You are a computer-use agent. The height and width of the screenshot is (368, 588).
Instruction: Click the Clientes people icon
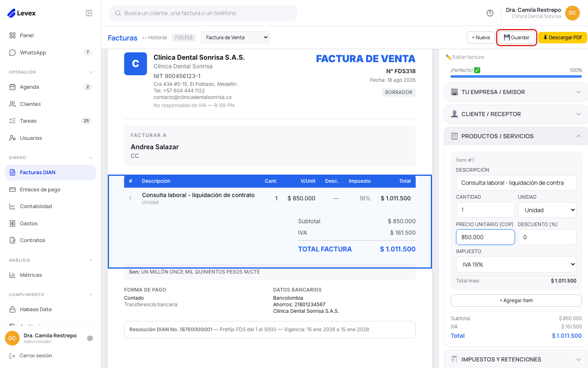click(x=12, y=104)
